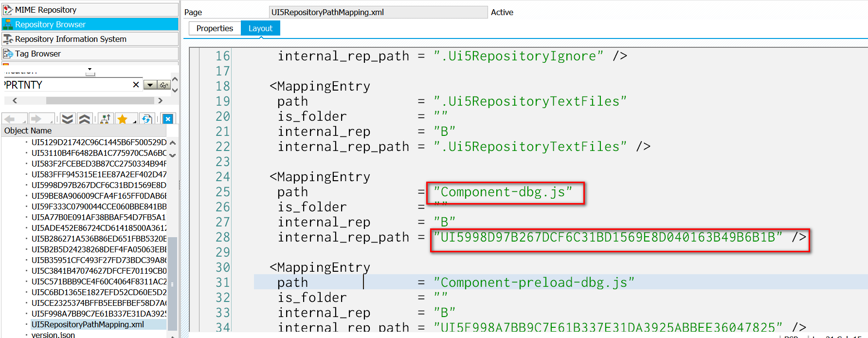The height and width of the screenshot is (338, 868).
Task: Click the object tree vertical scrollbar thumb
Action: click(172, 284)
